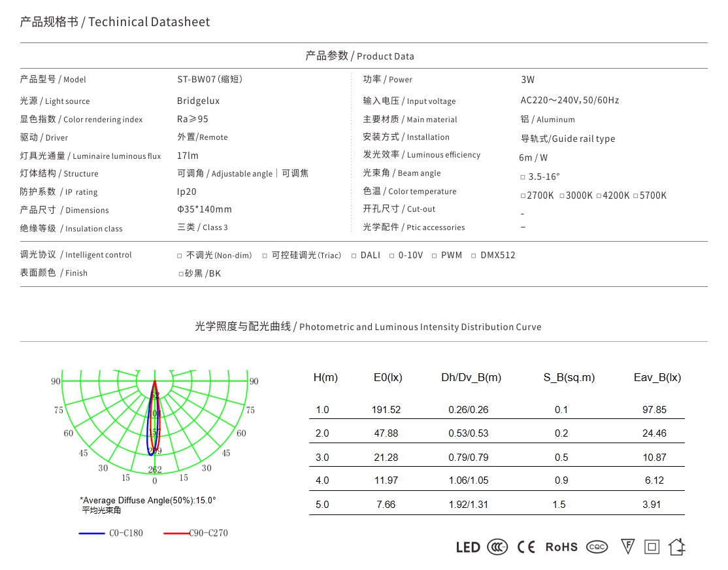Click the Bridgelux light source value
Screen dimensions: 728x570
pos(198,101)
